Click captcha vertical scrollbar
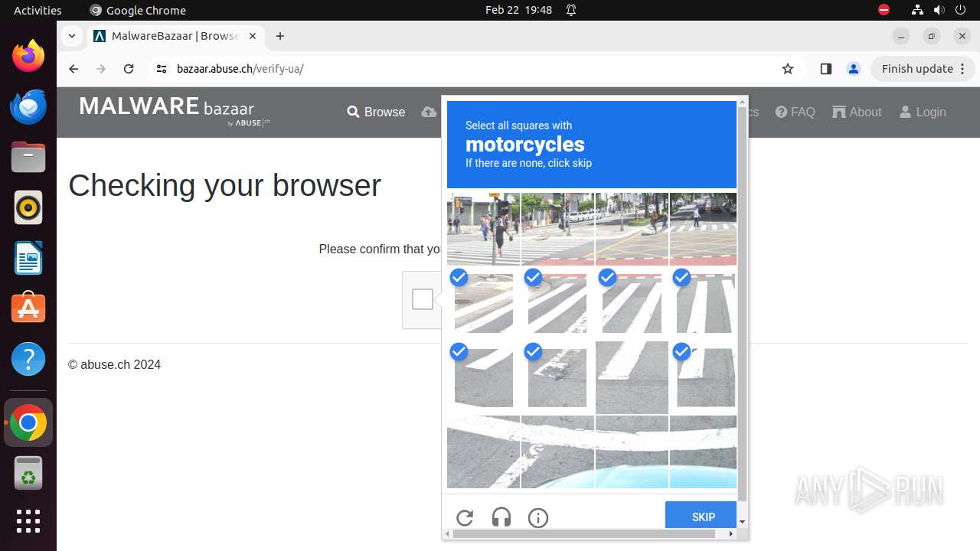The height and width of the screenshot is (551, 980). click(x=742, y=305)
